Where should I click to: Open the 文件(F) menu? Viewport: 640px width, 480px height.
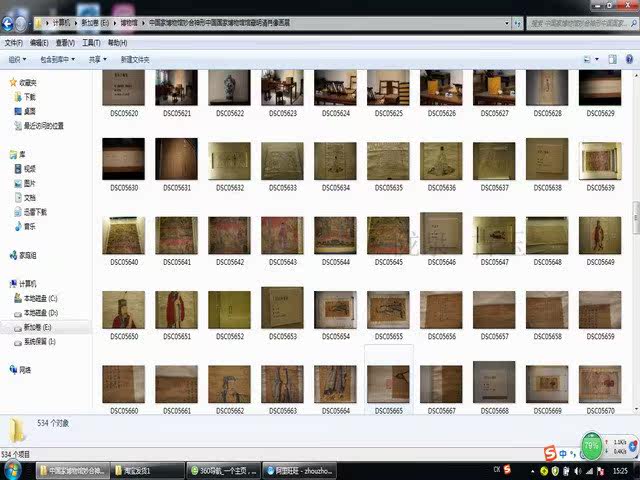tap(13, 42)
